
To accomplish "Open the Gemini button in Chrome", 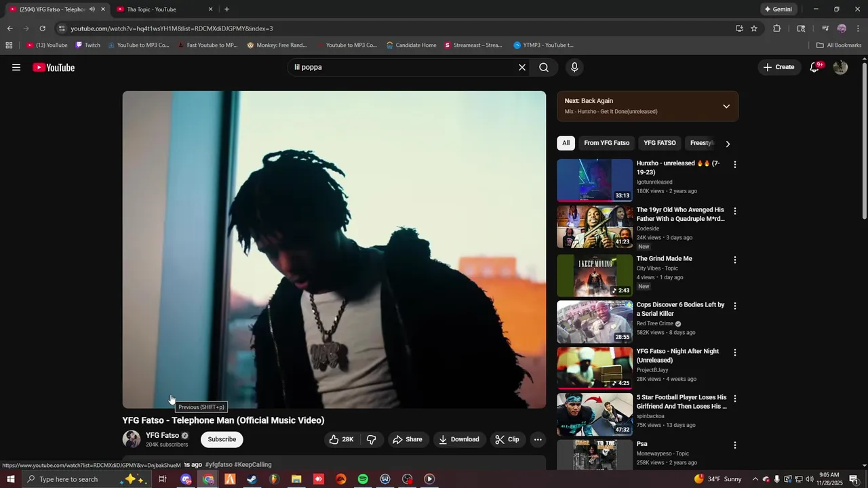I will coord(778,9).
